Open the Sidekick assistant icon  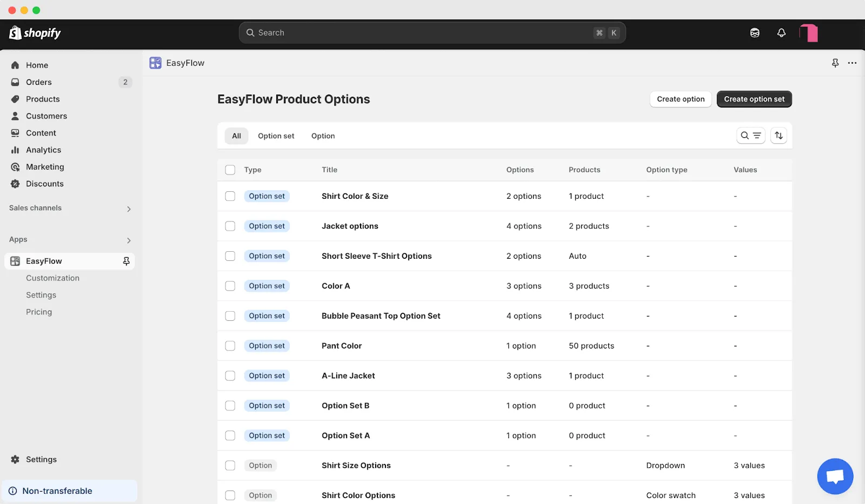click(755, 33)
